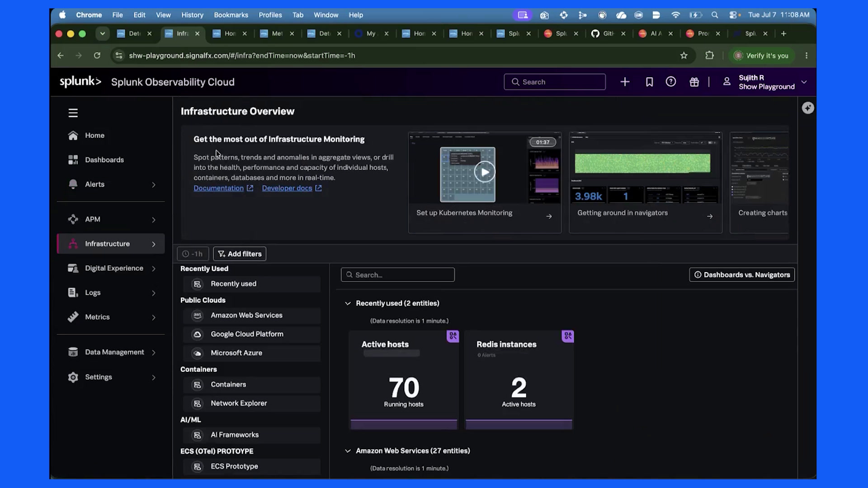Play the Kubernetes Monitoring video

pos(485,172)
